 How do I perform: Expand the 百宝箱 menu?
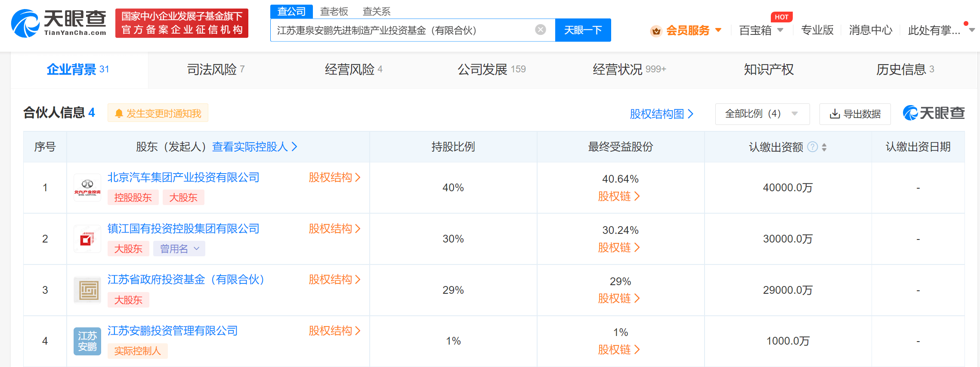pos(761,30)
